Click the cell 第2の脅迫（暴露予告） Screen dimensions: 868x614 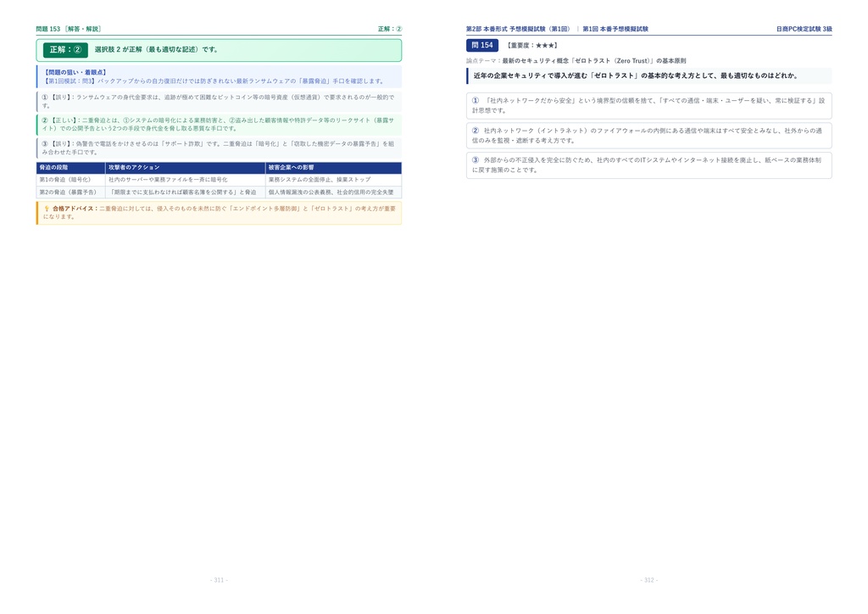click(x=71, y=193)
